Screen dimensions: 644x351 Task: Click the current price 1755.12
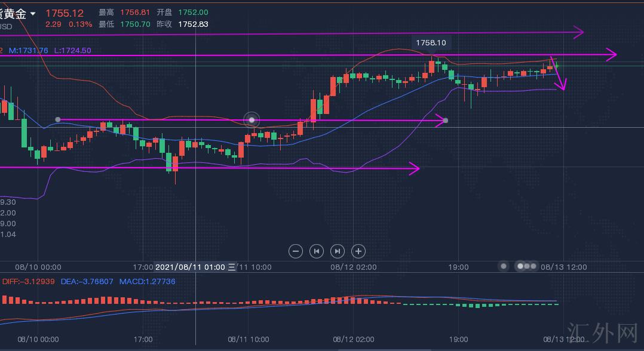[65, 13]
